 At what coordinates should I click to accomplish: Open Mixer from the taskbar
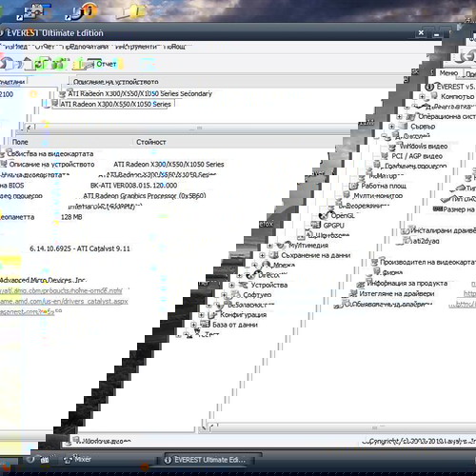click(x=77, y=459)
